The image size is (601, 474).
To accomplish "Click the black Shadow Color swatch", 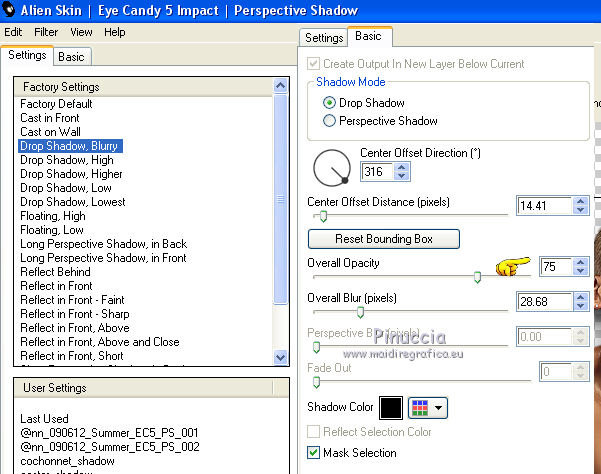I will pyautogui.click(x=391, y=408).
